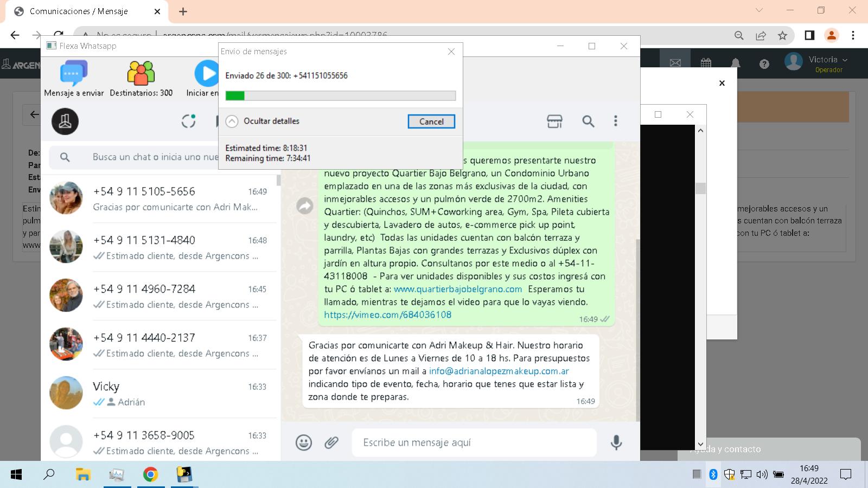Viewport: 868px width, 488px height.
Task: Open the Windows notification center
Action: click(845, 474)
